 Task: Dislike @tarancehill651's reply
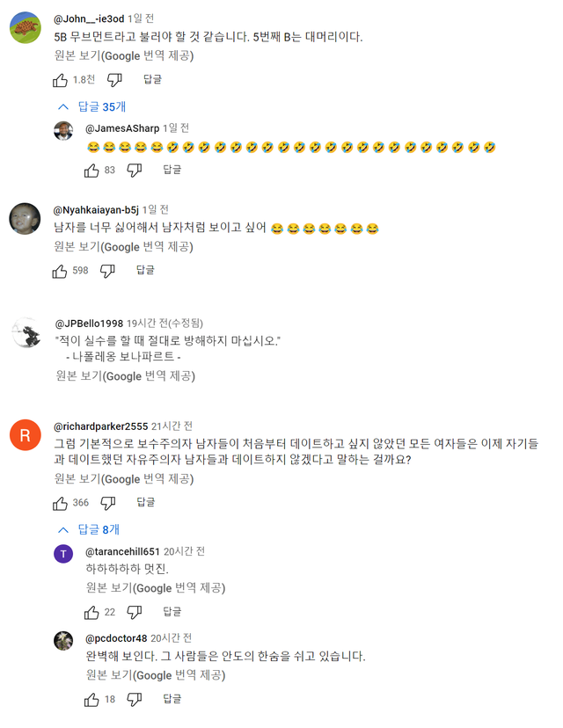(134, 613)
